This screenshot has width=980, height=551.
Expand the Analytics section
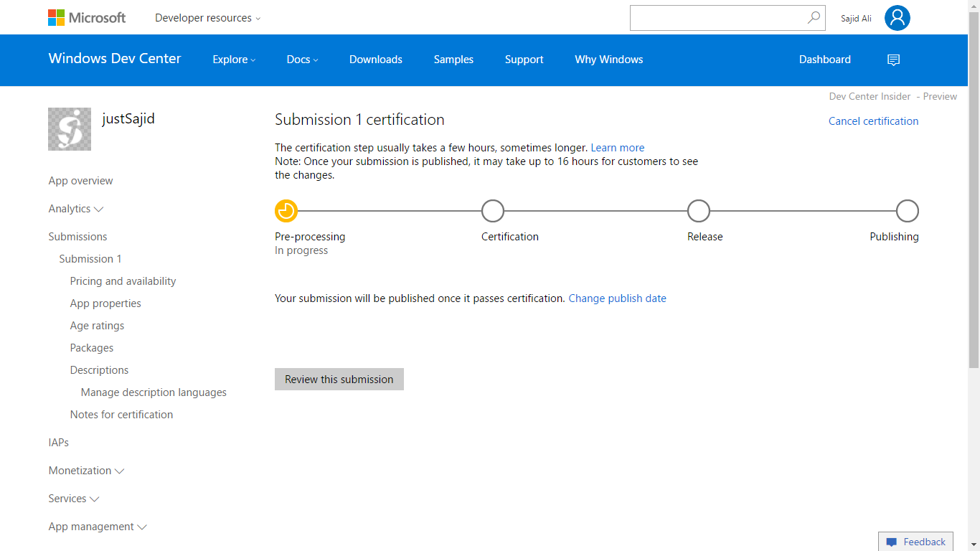(76, 209)
